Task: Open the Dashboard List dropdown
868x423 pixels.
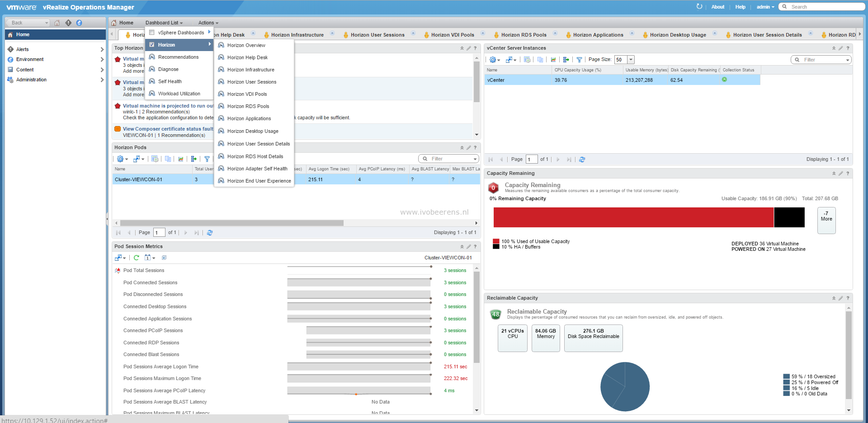Action: click(x=164, y=23)
